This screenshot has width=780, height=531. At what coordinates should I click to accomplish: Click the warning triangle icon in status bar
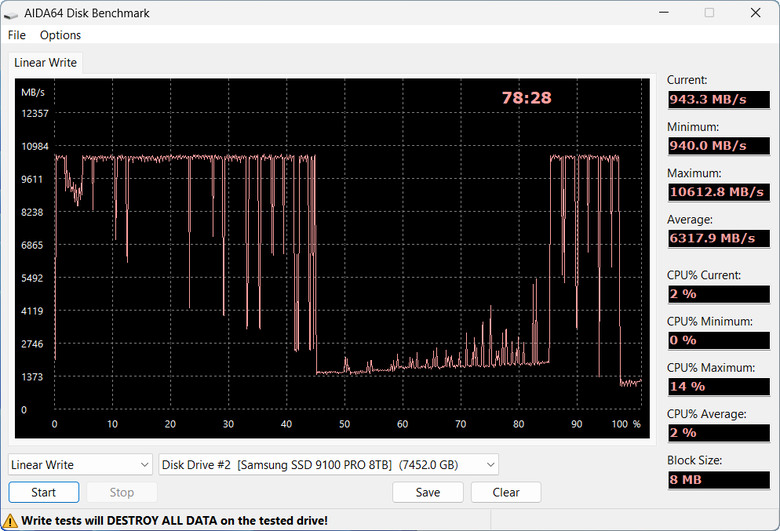click(x=10, y=521)
